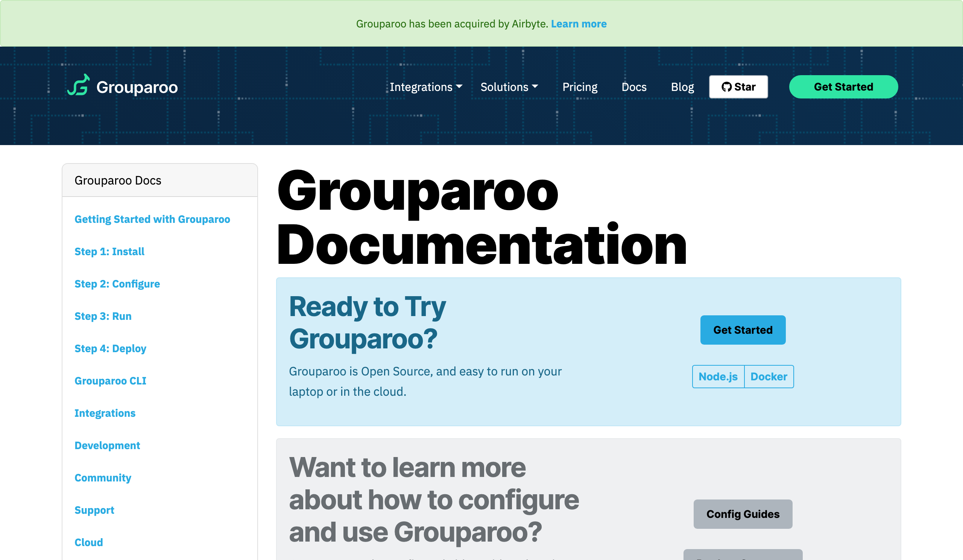Click the 'Want to learn more' heading
This screenshot has width=963, height=560.
pyautogui.click(x=434, y=500)
